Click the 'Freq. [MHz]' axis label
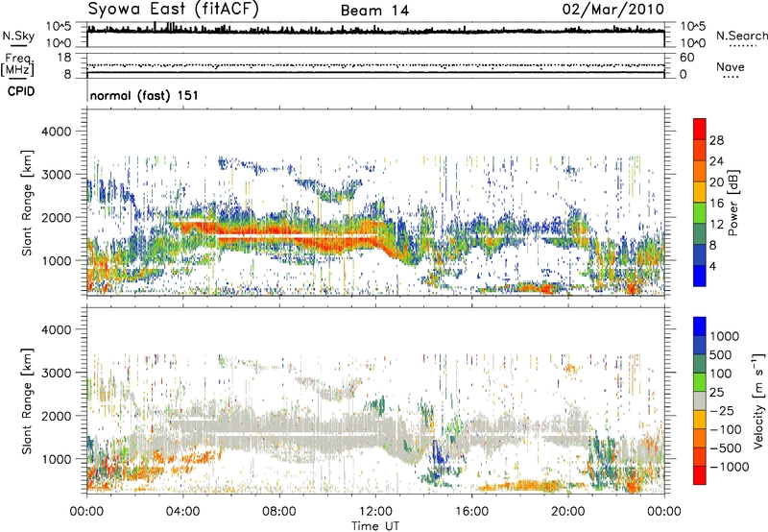 (17, 64)
